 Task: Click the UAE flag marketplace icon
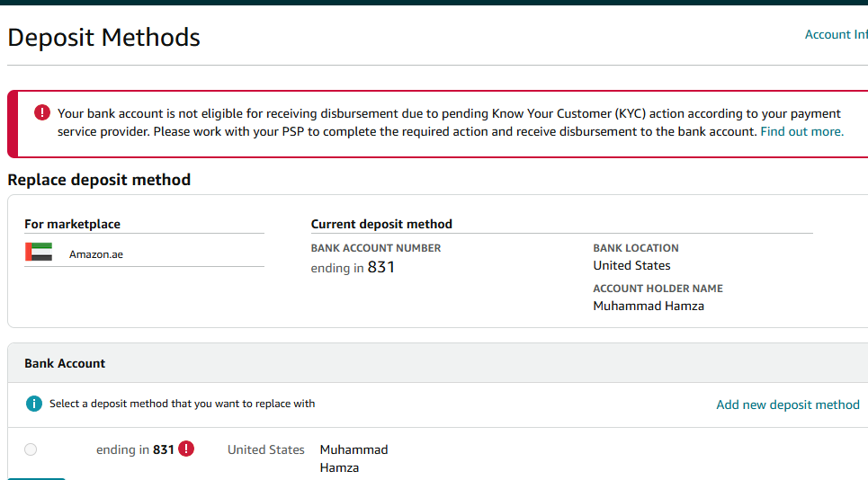[x=39, y=253]
